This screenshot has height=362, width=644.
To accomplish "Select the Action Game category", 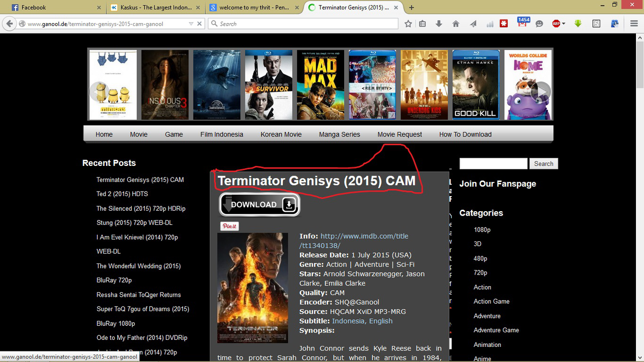I will [492, 301].
